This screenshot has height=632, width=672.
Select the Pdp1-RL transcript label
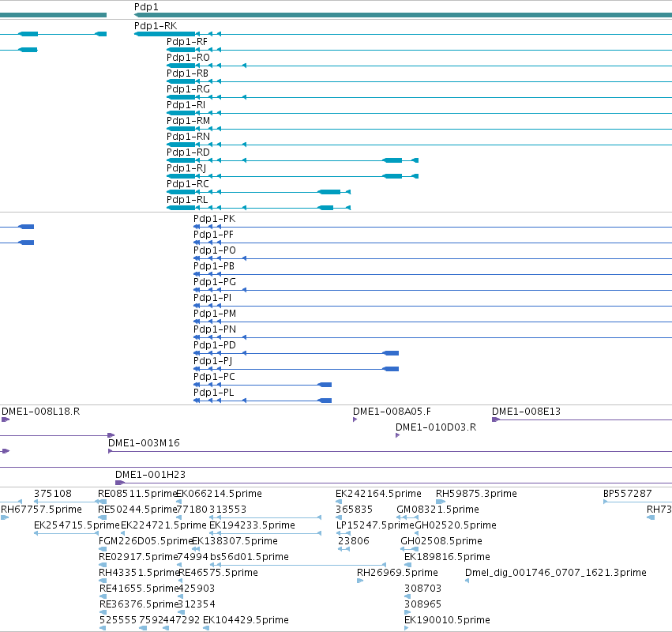click(x=187, y=200)
